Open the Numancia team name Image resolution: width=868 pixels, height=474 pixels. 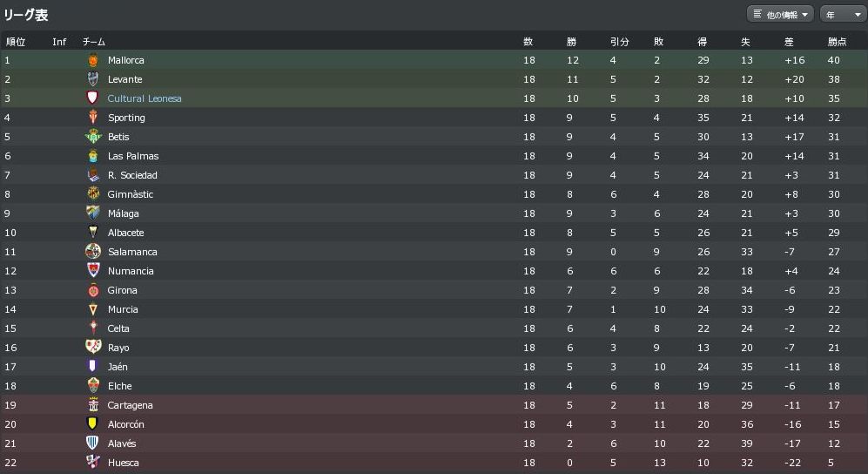click(x=131, y=271)
